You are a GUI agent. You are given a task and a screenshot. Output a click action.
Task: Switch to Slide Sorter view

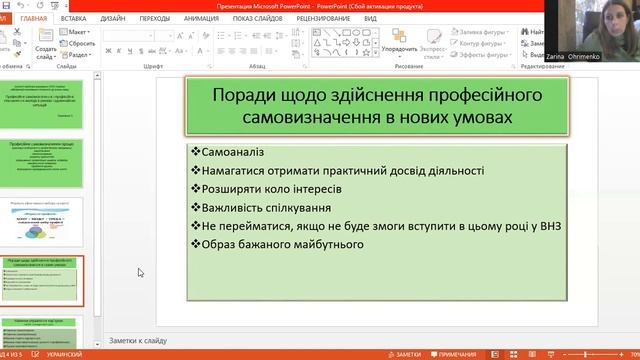tap(513, 354)
